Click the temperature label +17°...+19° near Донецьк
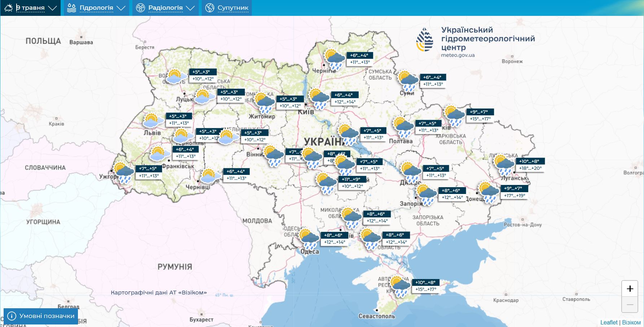This screenshot has height=327, width=644. pyautogui.click(x=514, y=195)
